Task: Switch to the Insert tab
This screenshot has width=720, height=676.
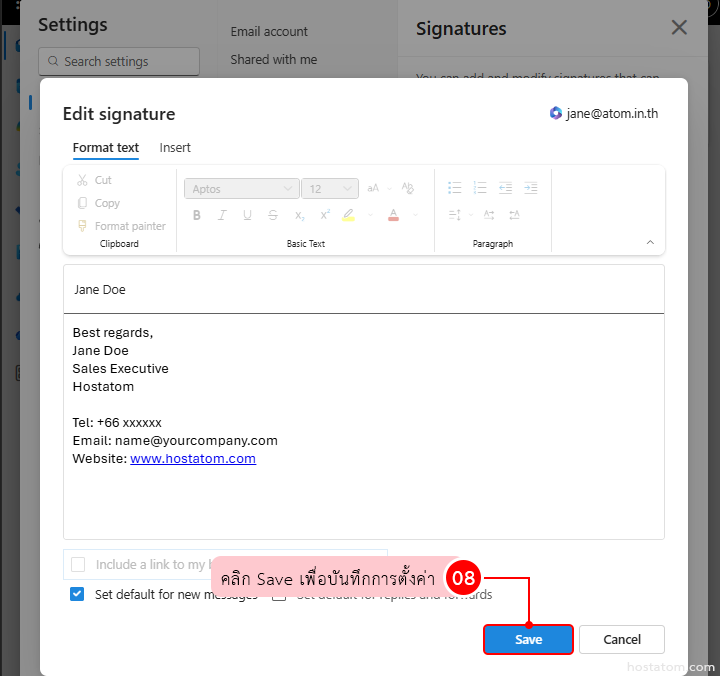Action: coord(175,148)
